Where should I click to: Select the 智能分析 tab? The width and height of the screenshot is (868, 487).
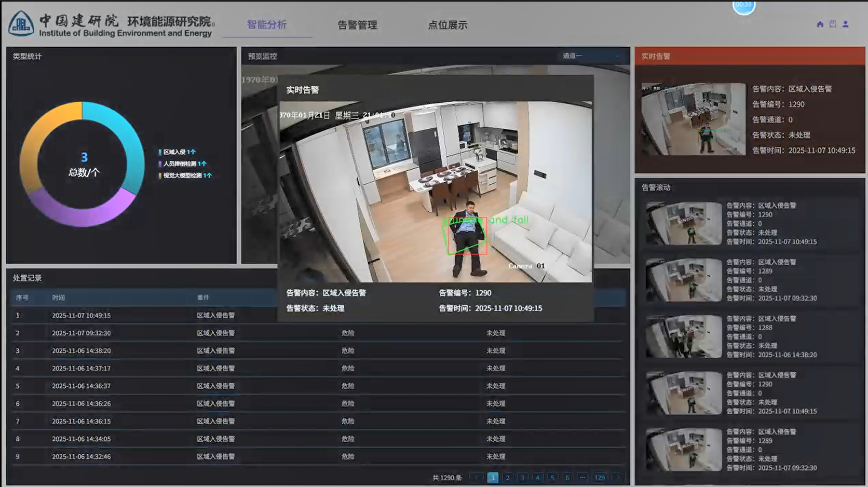(x=267, y=25)
